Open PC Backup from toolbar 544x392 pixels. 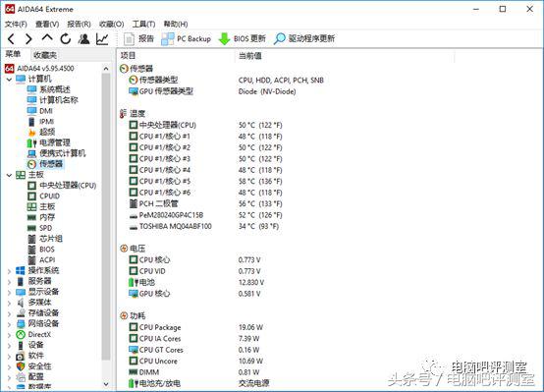click(187, 38)
